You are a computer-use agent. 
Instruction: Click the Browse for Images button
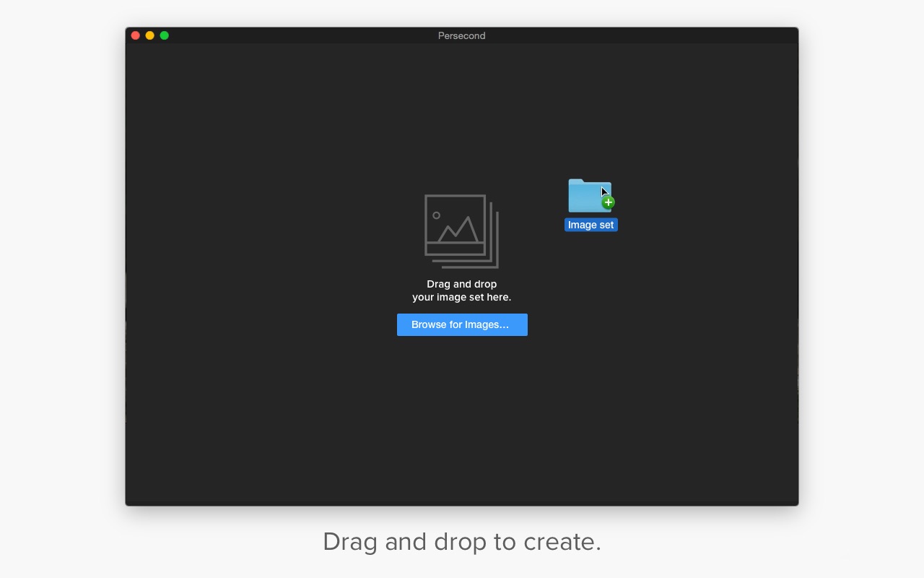462,324
